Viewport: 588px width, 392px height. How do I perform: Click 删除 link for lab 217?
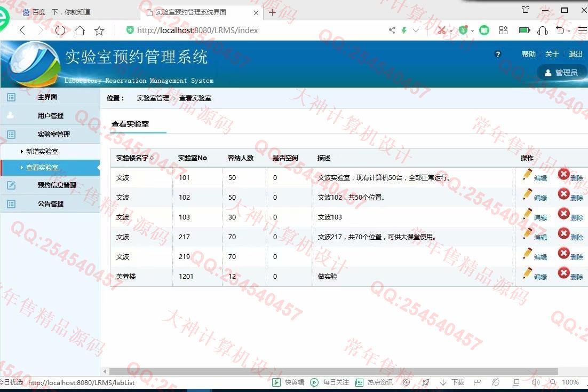[x=577, y=237]
